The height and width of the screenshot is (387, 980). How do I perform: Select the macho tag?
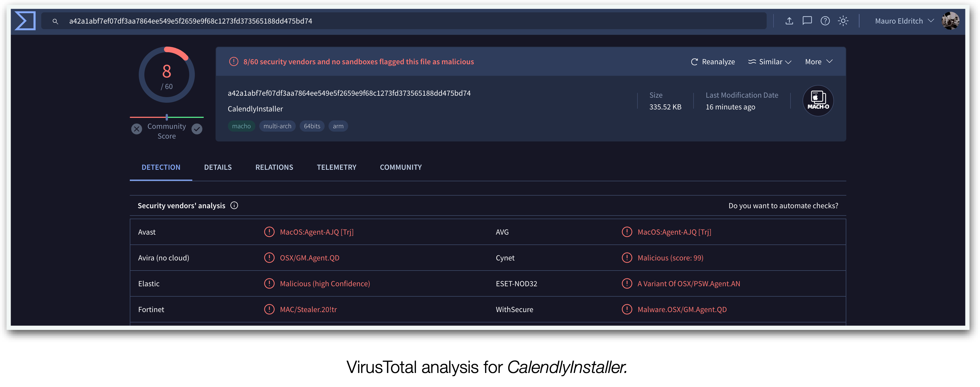pos(241,126)
